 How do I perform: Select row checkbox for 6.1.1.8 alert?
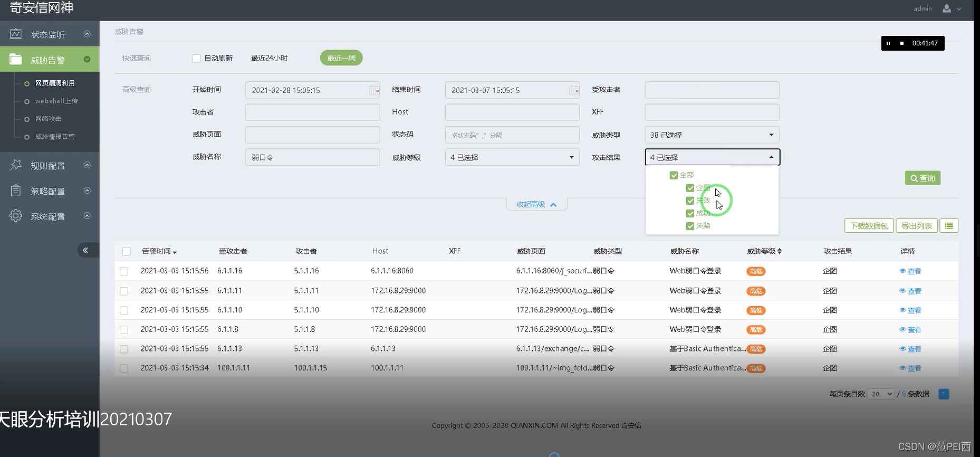pyautogui.click(x=124, y=330)
